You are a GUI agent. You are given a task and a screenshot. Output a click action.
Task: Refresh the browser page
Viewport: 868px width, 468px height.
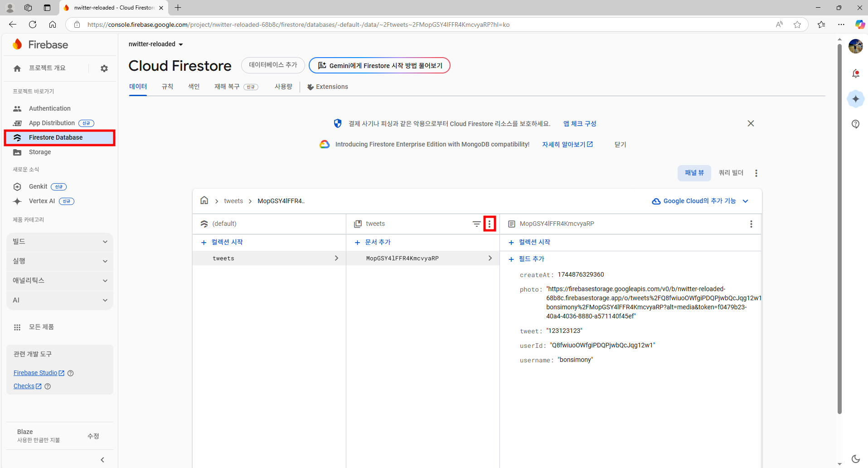[33, 24]
